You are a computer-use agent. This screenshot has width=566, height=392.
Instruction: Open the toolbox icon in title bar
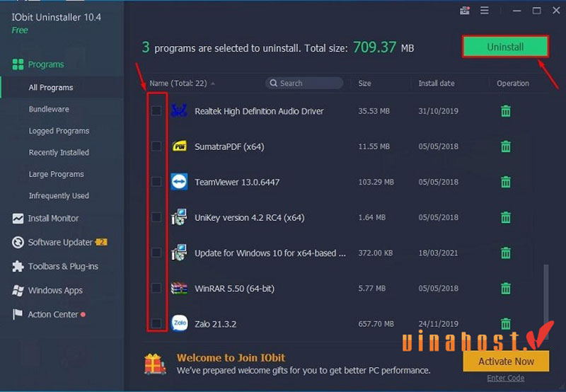click(x=465, y=11)
